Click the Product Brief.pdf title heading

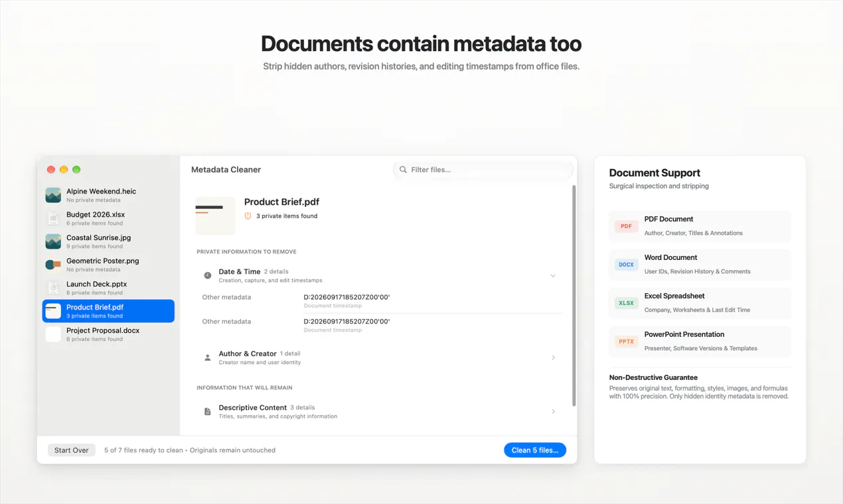(281, 202)
